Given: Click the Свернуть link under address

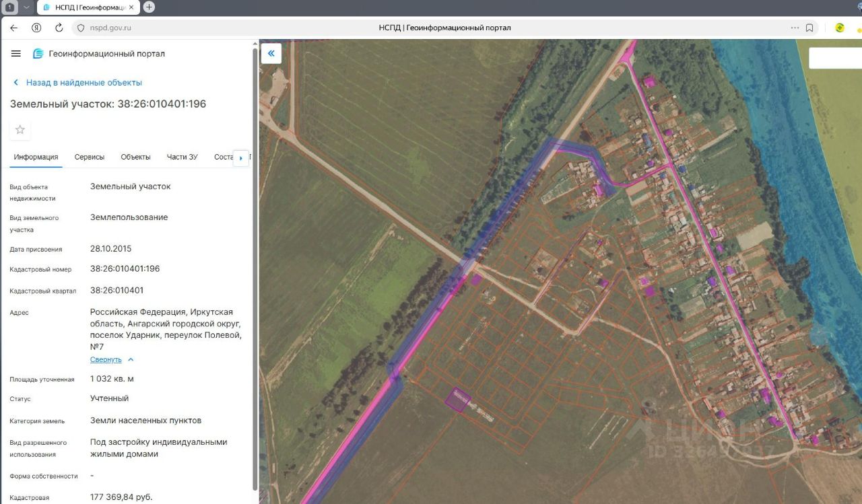Looking at the screenshot, I should tap(106, 360).
